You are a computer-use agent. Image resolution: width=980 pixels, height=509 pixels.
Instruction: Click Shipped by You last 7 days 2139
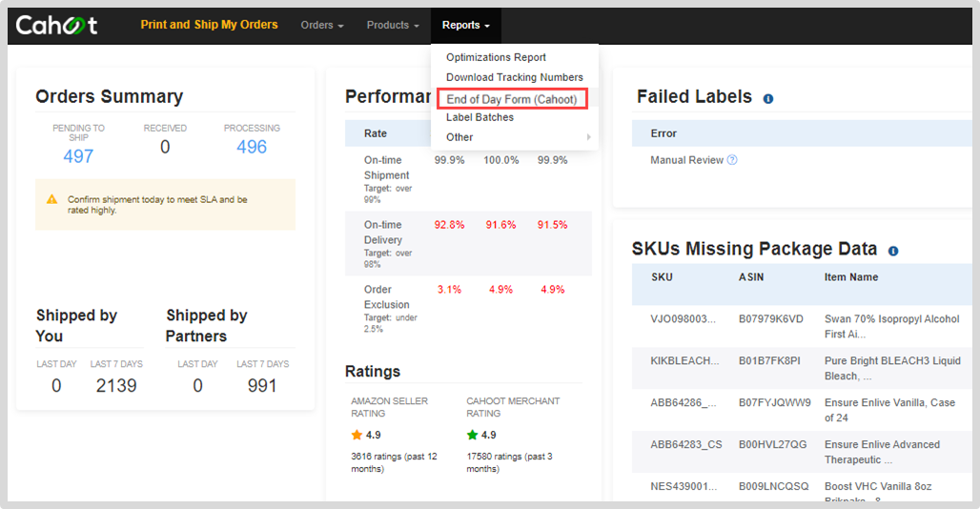[x=116, y=385]
